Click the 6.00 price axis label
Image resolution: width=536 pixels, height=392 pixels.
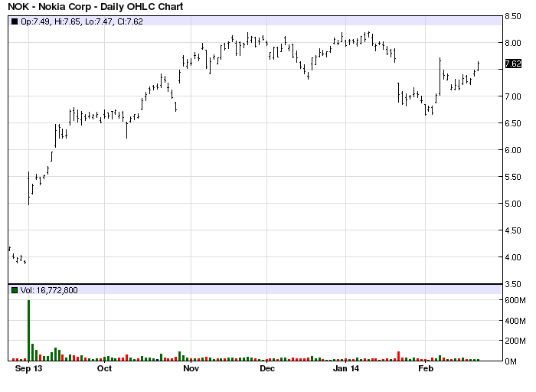513,150
